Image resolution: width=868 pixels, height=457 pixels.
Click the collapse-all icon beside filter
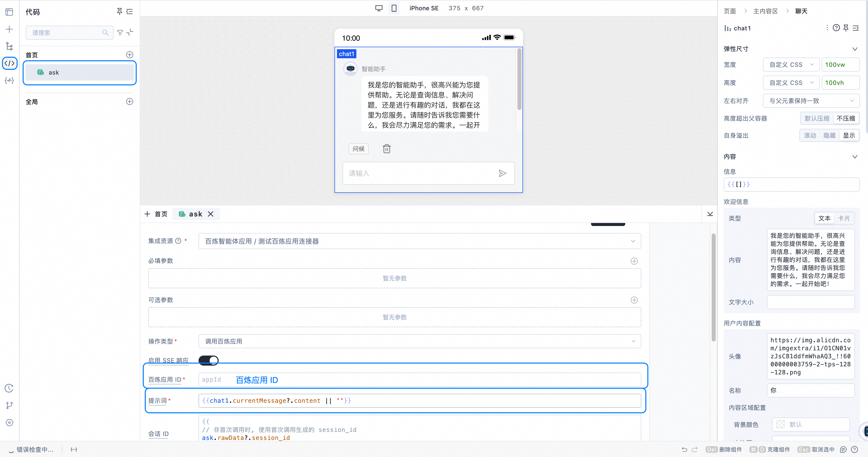(x=130, y=32)
